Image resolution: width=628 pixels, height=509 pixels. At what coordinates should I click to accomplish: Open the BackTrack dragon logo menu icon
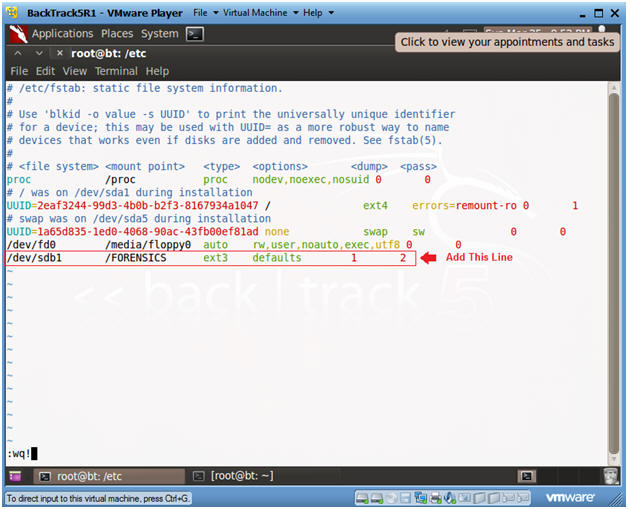18,34
